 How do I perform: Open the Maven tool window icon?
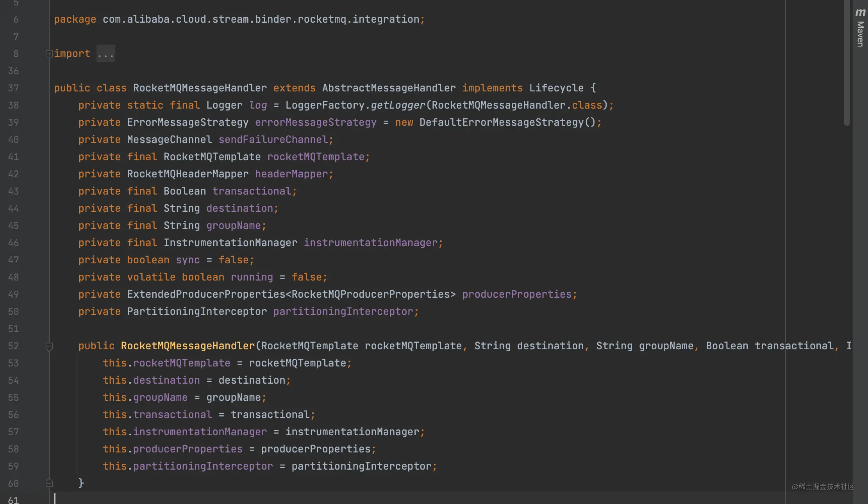(860, 13)
